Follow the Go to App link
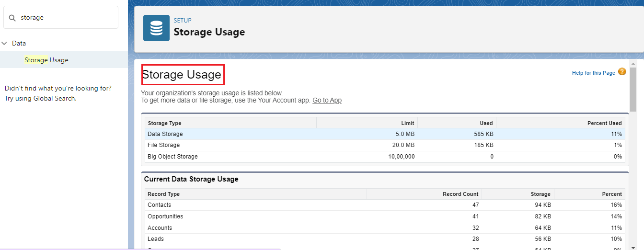The width and height of the screenshot is (644, 250). (327, 100)
